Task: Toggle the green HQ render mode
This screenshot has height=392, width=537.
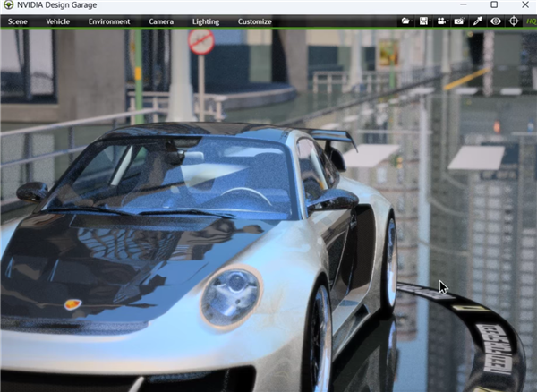Action: tap(532, 21)
